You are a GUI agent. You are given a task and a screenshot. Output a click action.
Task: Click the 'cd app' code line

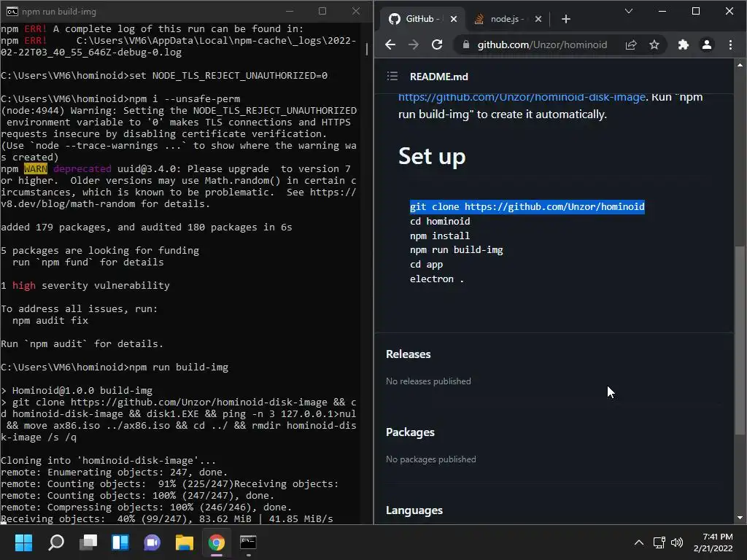[426, 264]
